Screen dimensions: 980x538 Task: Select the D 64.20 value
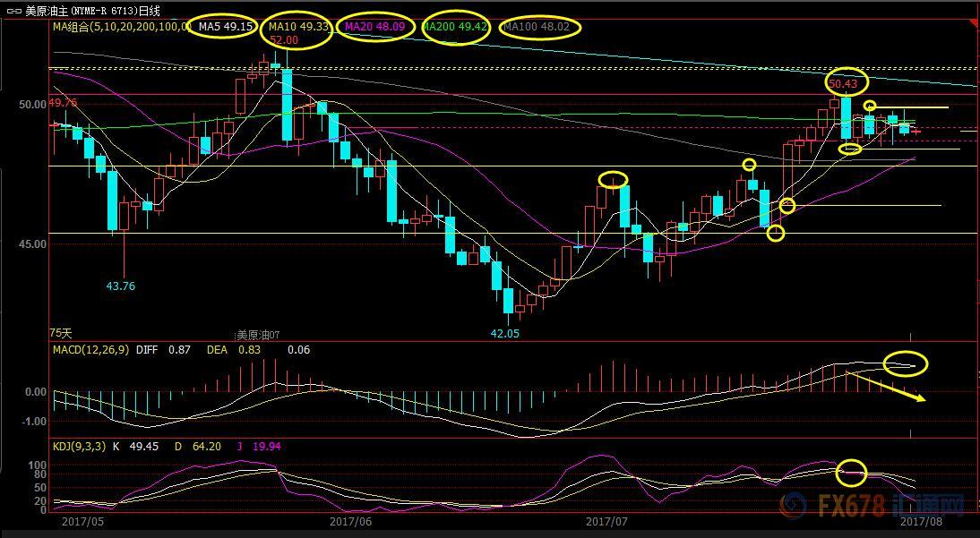point(197,446)
